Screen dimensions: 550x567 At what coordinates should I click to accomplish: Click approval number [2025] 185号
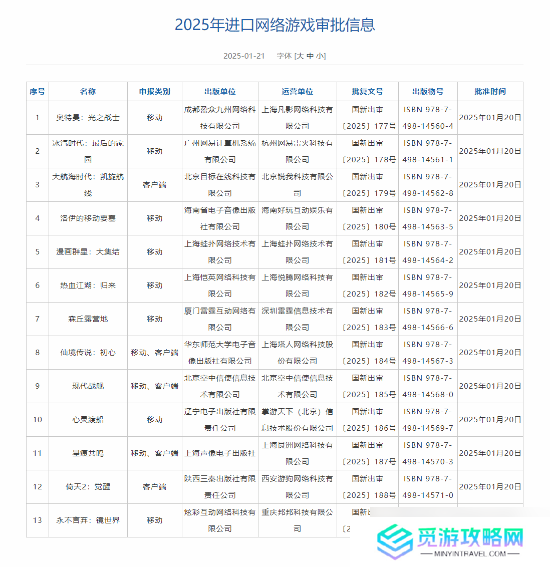pos(369,395)
